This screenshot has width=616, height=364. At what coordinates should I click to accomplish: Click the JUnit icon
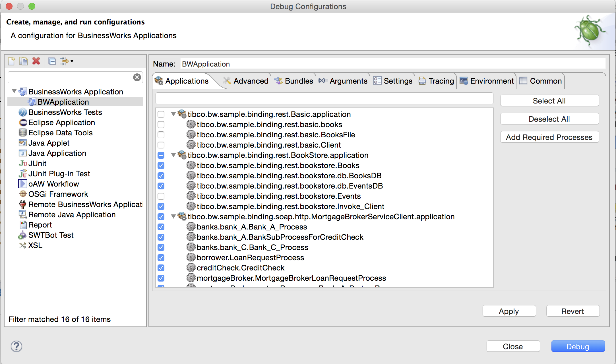(x=23, y=164)
